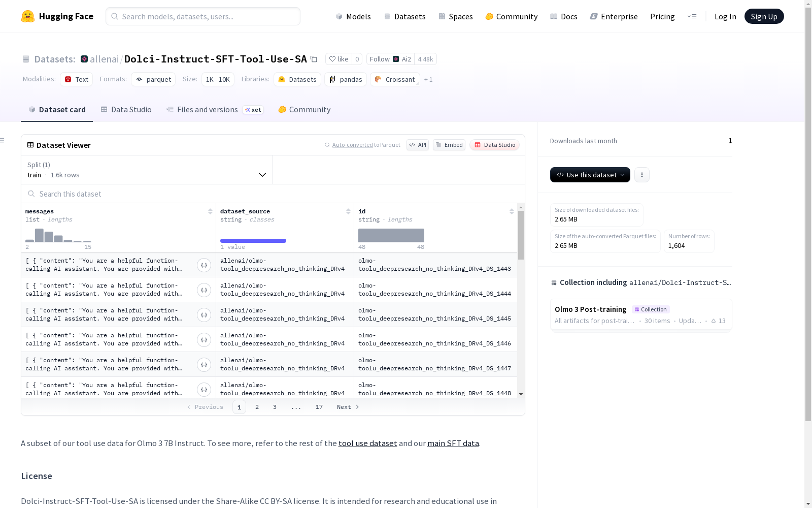Click the Search this dataset field
Viewport: 812px width, 508px height.
273,194
